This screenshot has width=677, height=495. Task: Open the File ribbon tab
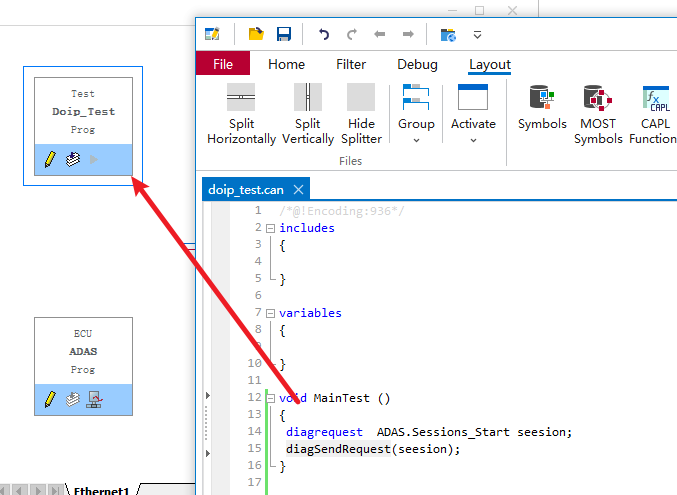click(x=223, y=64)
